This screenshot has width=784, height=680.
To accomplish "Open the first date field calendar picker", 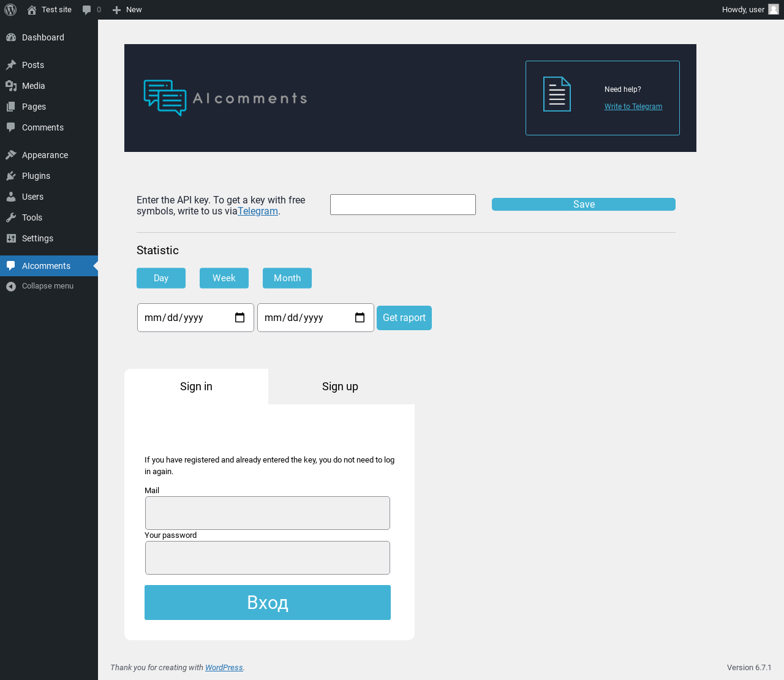I will (239, 317).
